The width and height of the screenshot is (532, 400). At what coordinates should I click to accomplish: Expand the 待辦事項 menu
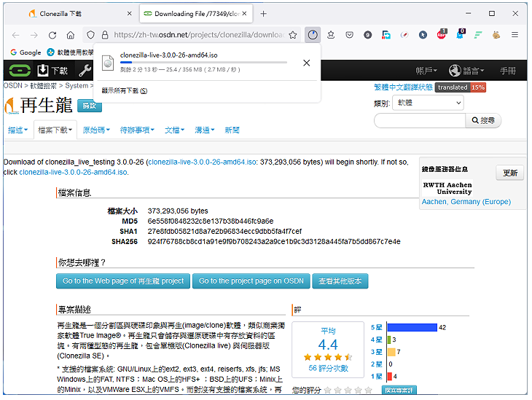point(137,130)
